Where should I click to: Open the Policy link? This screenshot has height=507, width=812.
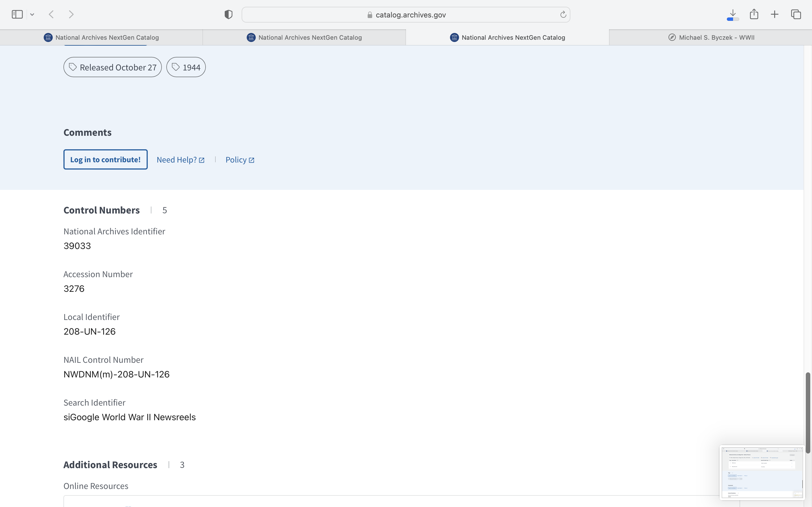pos(240,160)
